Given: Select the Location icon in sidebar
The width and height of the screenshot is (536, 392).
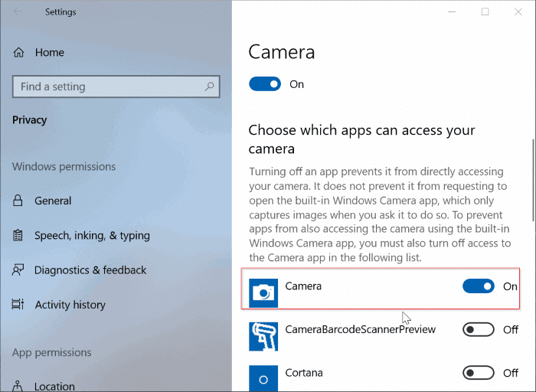Looking at the screenshot, I should click(x=18, y=386).
